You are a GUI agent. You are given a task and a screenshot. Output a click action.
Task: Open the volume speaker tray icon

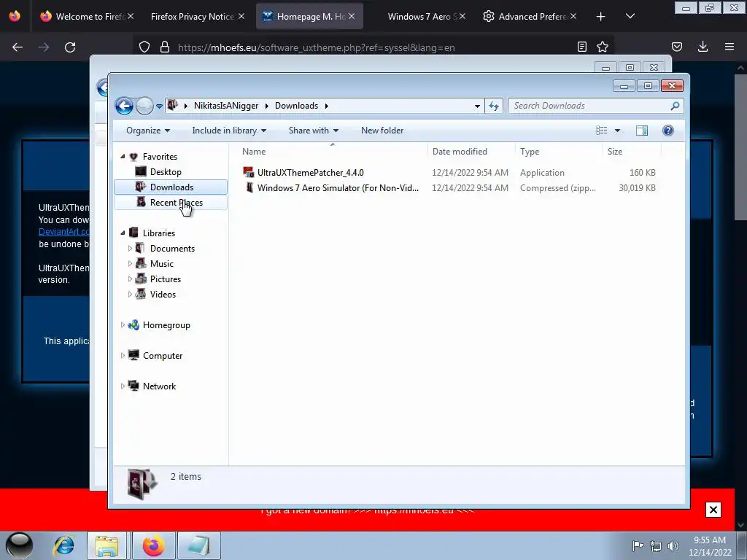point(673,545)
